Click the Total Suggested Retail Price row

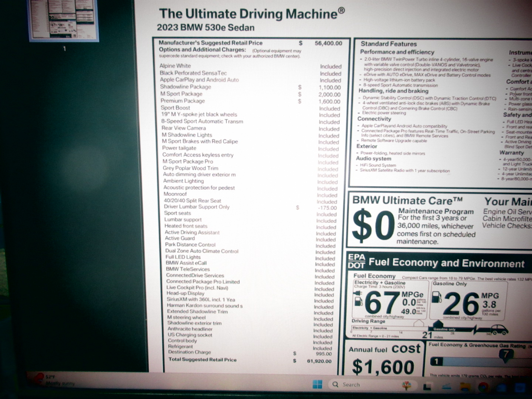202,360
